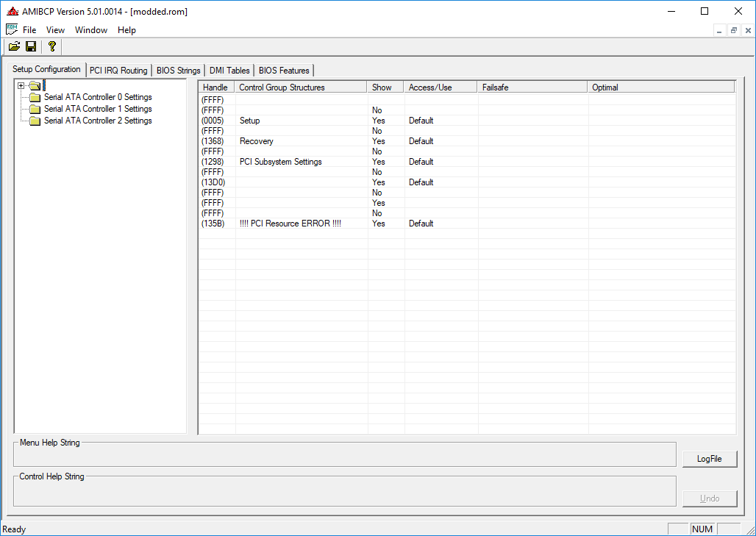
Task: Click the Control Group Structures column header
Action: 301,87
